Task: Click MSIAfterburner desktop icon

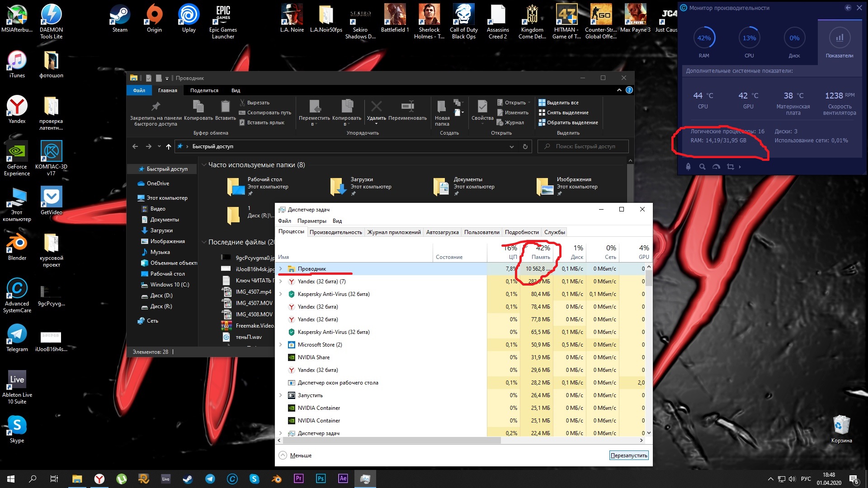Action: coord(17,20)
